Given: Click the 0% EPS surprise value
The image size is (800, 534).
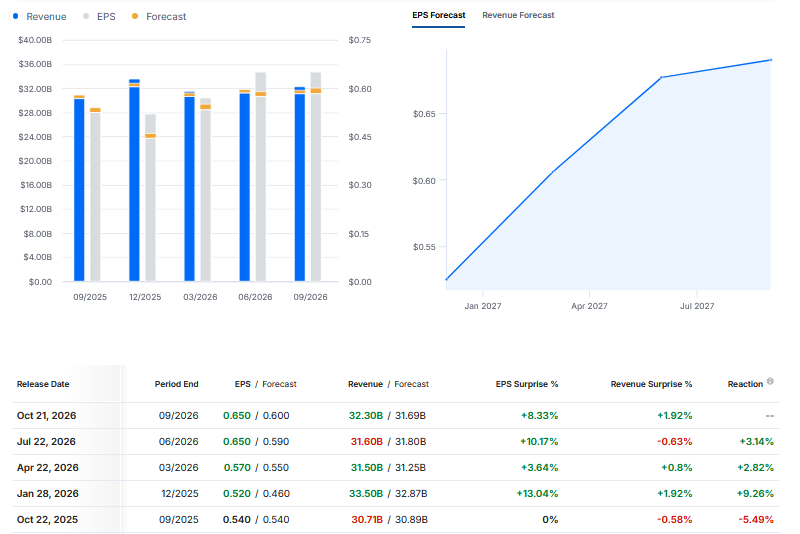Looking at the screenshot, I should (550, 520).
